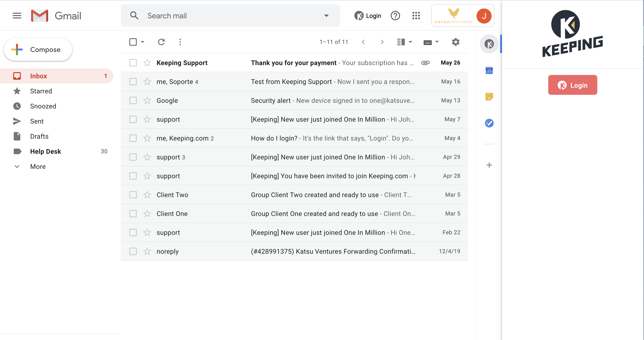Open the Security alert email

pyautogui.click(x=294, y=100)
